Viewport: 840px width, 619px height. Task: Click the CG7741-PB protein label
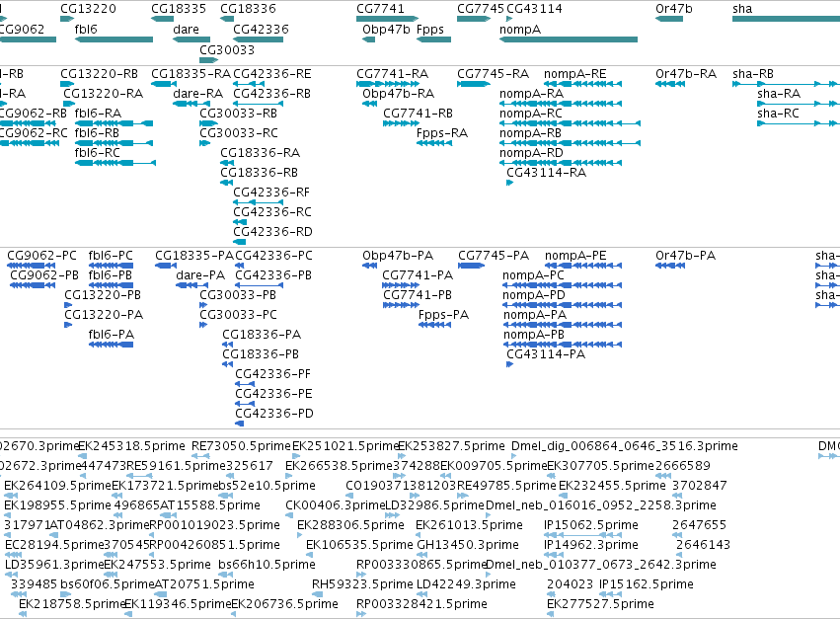tap(417, 295)
